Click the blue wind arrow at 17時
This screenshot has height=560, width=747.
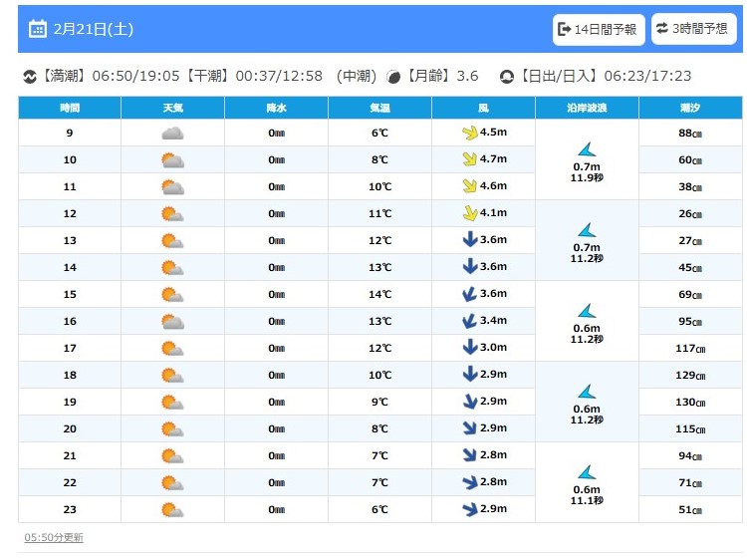470,348
